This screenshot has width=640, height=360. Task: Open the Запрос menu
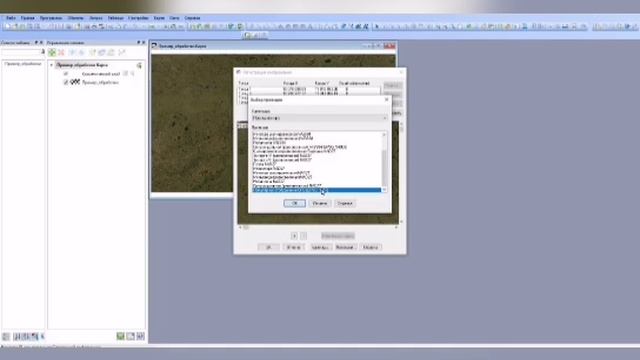point(96,18)
